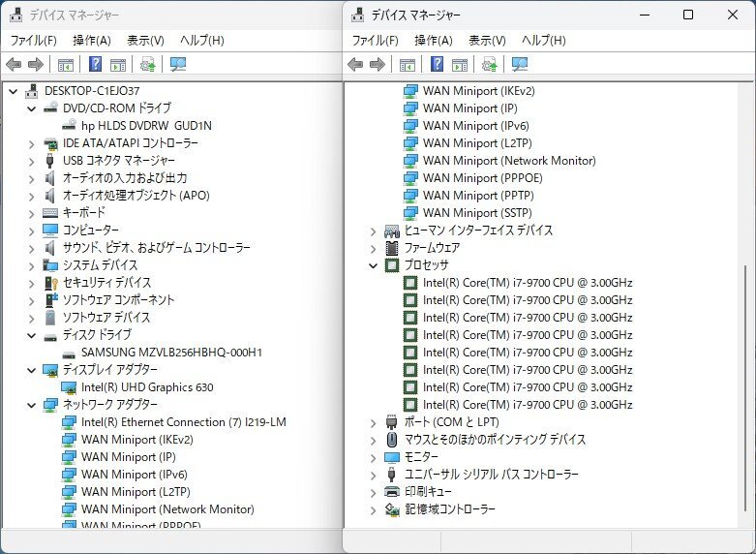Select オーディオ処理オブジェクト (APO) category
The width and height of the screenshot is (756, 554).
tap(136, 196)
